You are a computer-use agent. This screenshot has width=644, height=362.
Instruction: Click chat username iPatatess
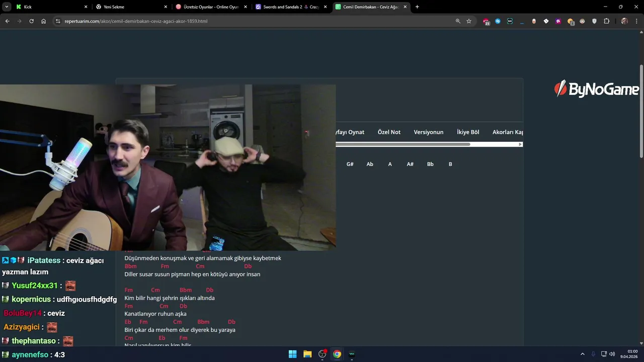click(x=44, y=260)
